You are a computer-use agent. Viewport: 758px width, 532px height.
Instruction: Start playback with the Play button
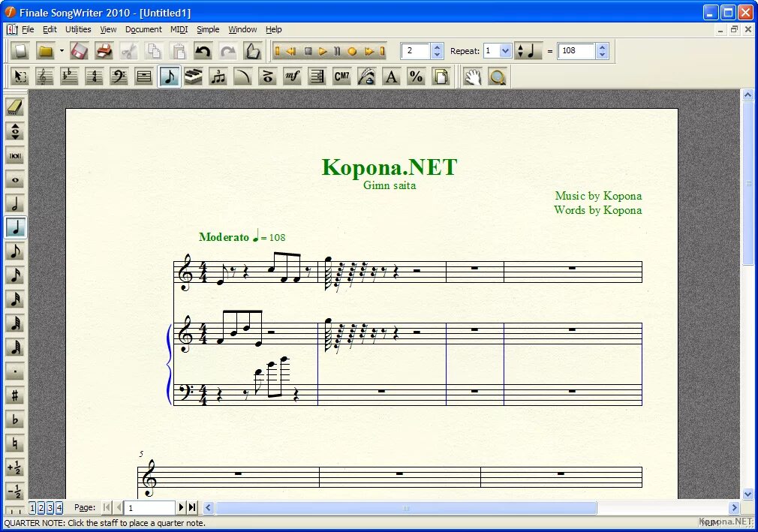(323, 51)
